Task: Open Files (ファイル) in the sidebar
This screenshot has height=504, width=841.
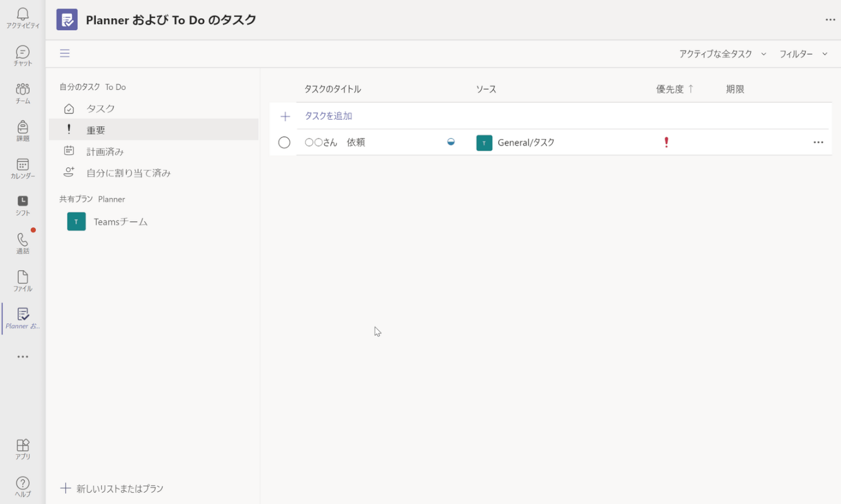Action: point(23,281)
